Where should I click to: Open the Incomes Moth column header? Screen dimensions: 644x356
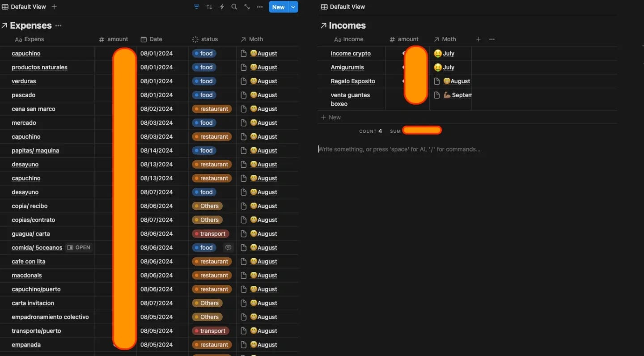[x=445, y=39]
